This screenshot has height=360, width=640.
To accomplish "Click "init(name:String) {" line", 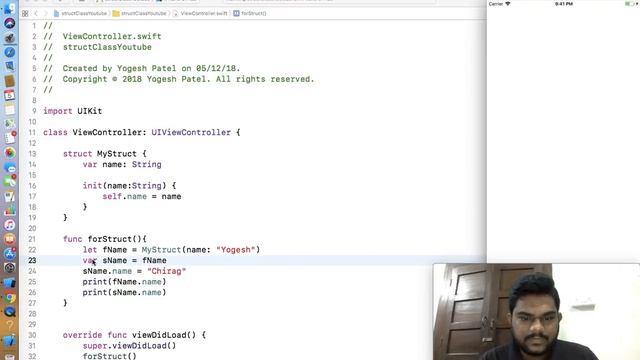I will 129,186.
